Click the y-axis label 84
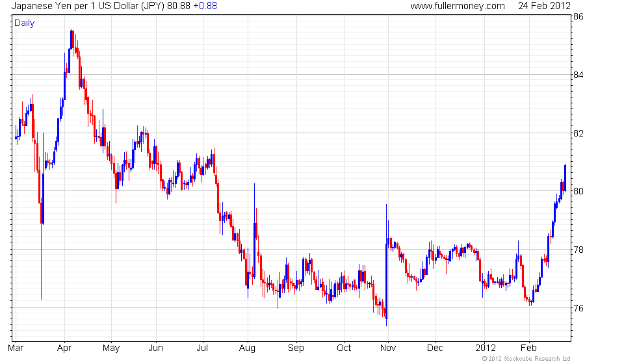Viewport: 624px width, 364px height. 578,75
